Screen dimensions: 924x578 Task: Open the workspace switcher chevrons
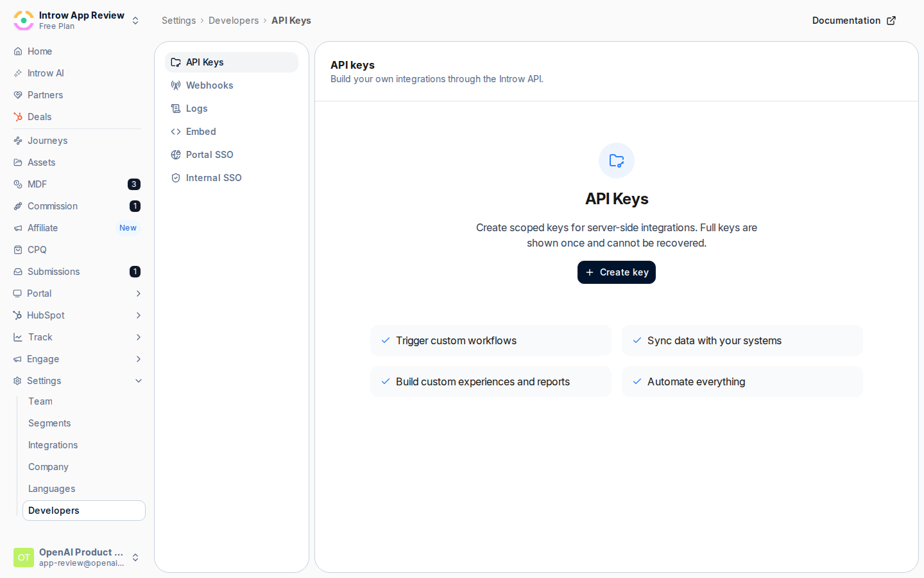click(x=135, y=21)
